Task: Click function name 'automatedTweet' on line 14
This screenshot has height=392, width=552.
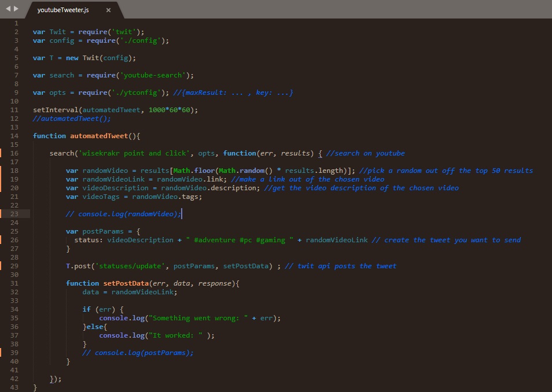Action: point(99,136)
